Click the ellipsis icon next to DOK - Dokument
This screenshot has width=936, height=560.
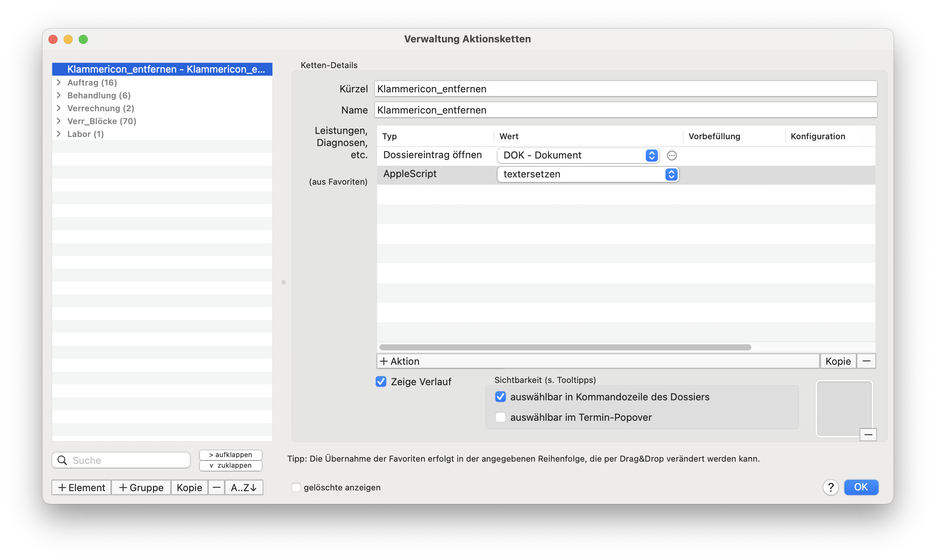(672, 156)
